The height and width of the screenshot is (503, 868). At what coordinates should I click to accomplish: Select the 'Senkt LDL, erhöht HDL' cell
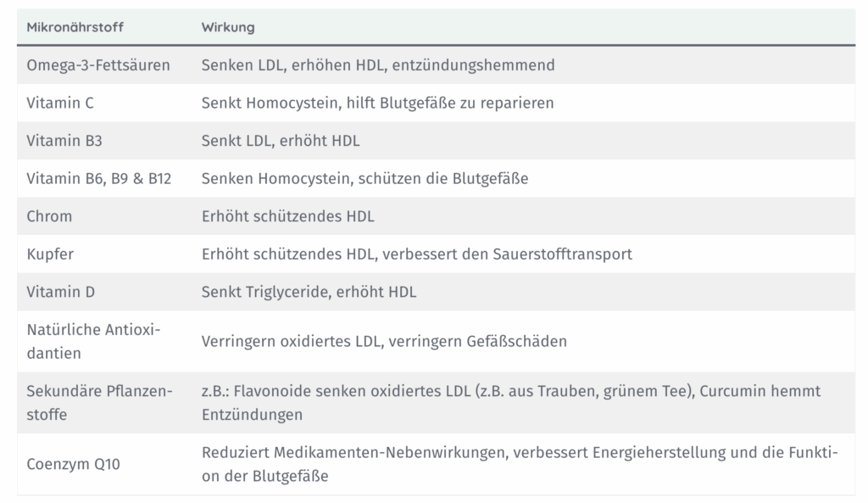pyautogui.click(x=280, y=141)
